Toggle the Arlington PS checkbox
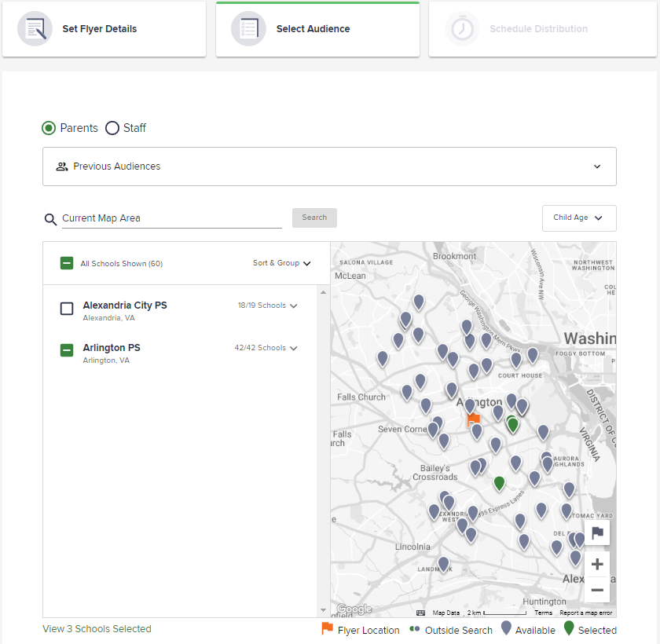 point(67,350)
